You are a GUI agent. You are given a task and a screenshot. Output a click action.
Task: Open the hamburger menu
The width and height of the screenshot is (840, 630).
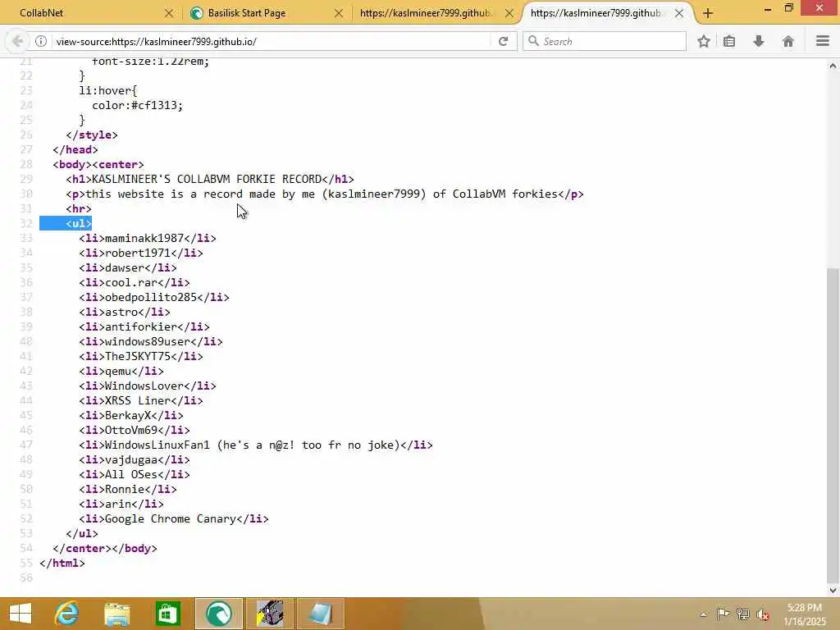tap(823, 41)
